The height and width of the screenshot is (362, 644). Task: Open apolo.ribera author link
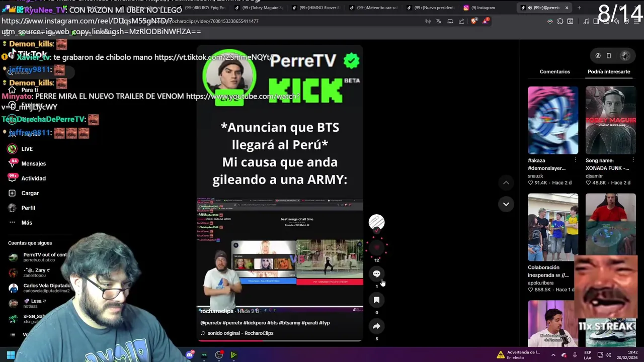[540, 283]
